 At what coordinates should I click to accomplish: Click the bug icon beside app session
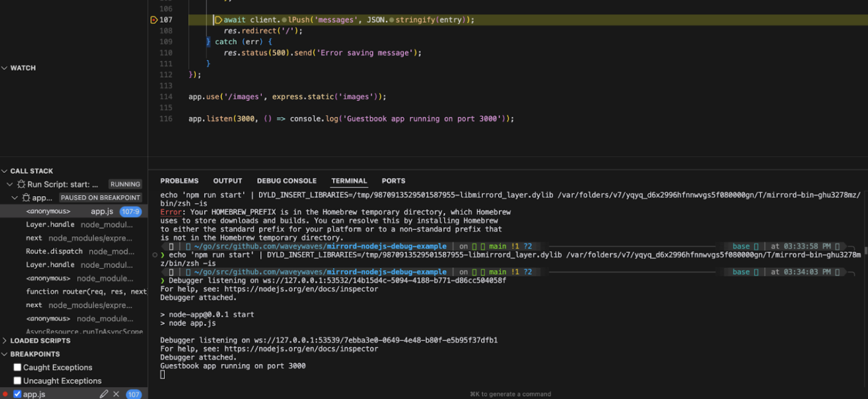[x=26, y=198]
